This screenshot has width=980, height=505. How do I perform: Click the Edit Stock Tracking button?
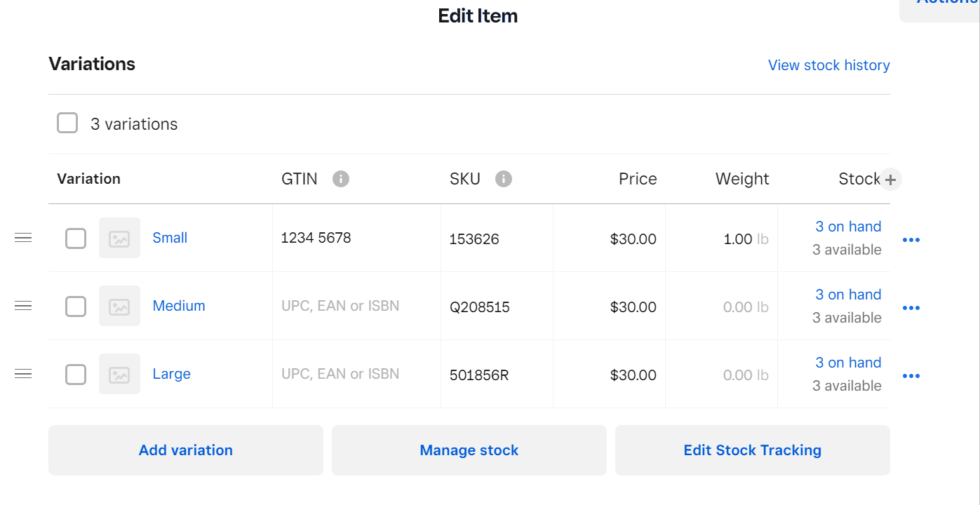(x=753, y=450)
